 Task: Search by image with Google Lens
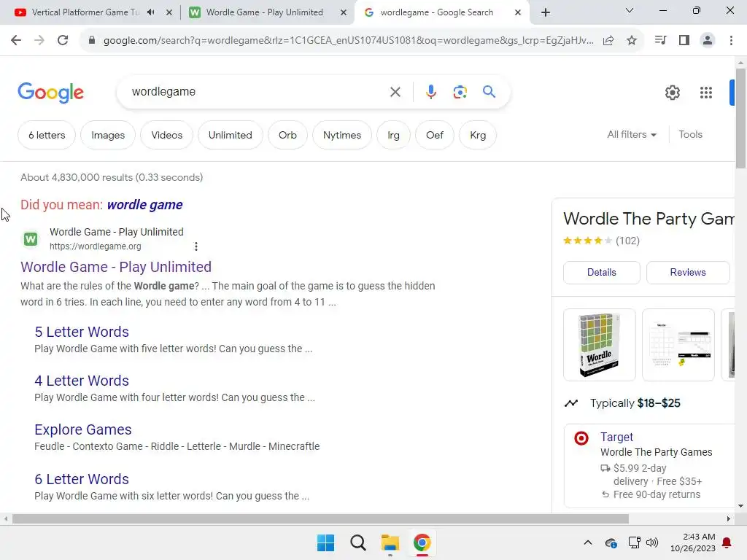pyautogui.click(x=460, y=92)
